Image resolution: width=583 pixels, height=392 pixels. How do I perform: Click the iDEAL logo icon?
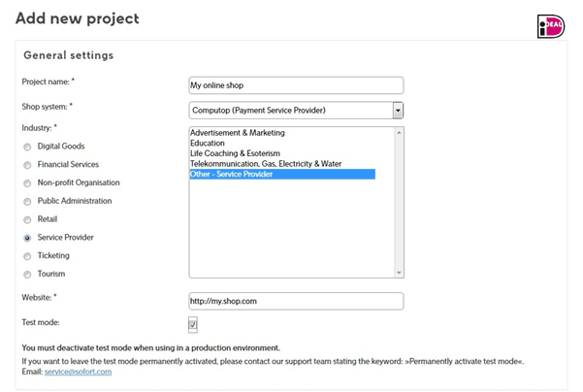[550, 26]
